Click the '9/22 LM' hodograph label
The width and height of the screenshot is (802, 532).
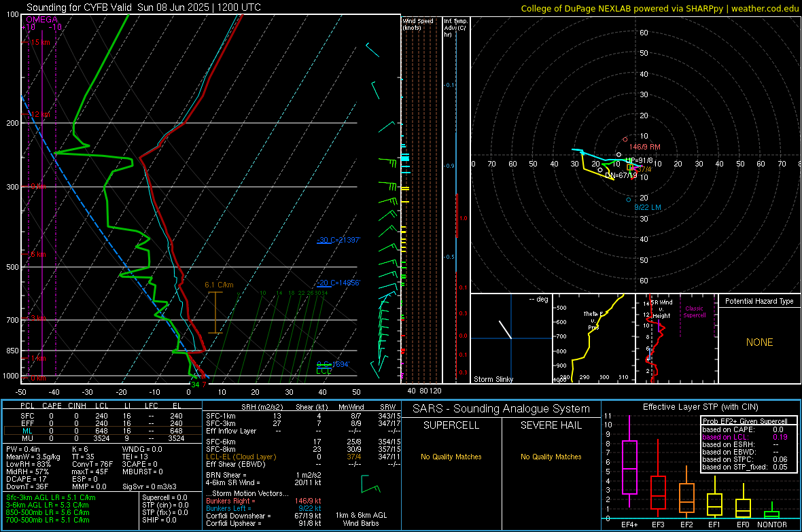(x=648, y=208)
